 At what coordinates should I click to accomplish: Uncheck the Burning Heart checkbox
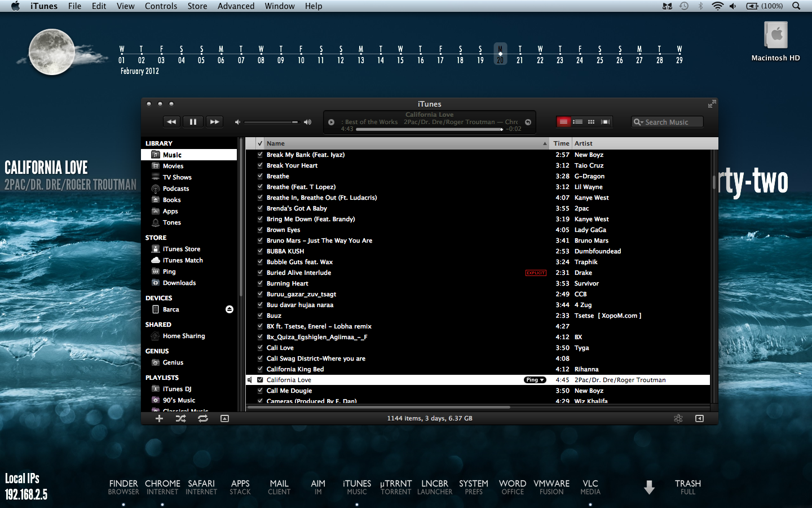coord(260,283)
